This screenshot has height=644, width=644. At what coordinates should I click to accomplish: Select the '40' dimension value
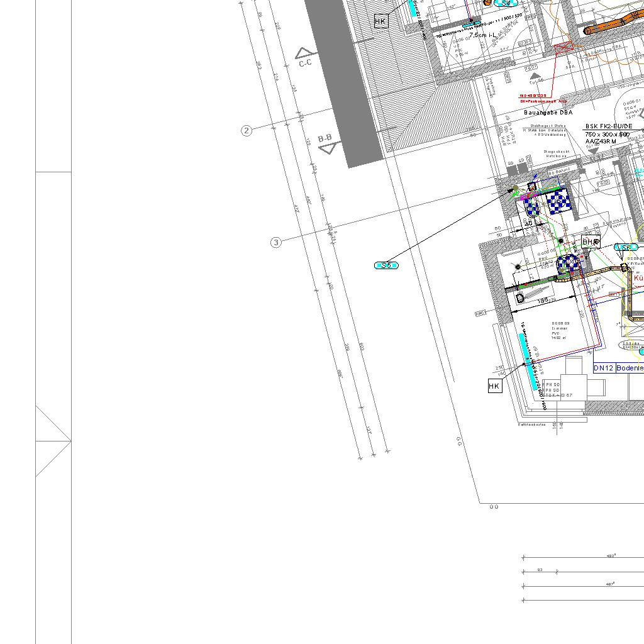528,223
